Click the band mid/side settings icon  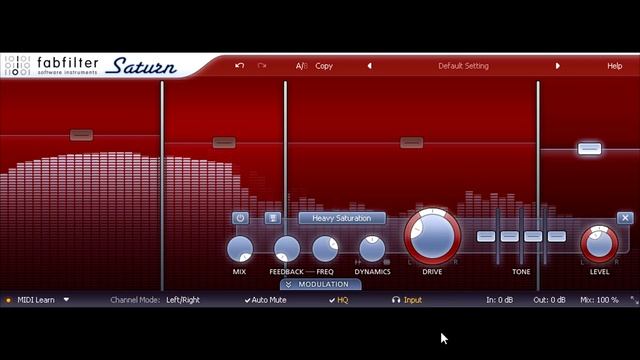point(273,218)
